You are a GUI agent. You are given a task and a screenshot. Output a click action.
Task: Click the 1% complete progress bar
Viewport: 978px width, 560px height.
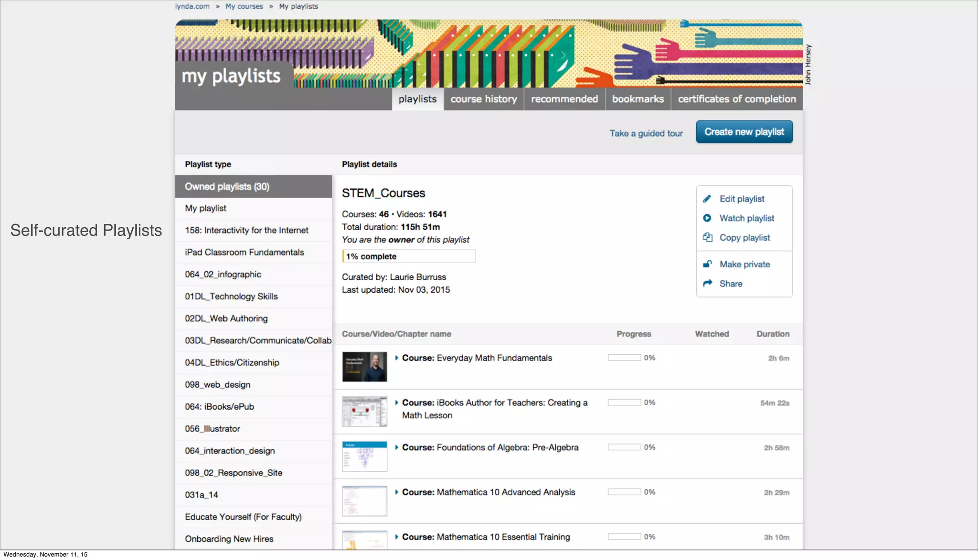tap(408, 256)
